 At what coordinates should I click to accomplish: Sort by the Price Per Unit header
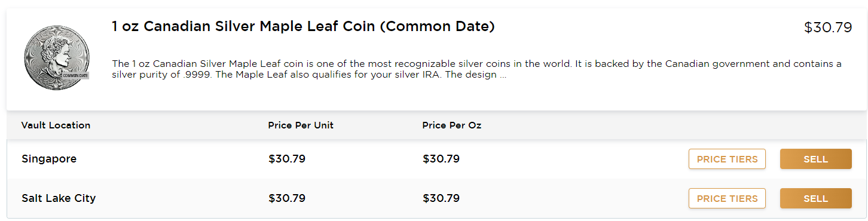(301, 125)
